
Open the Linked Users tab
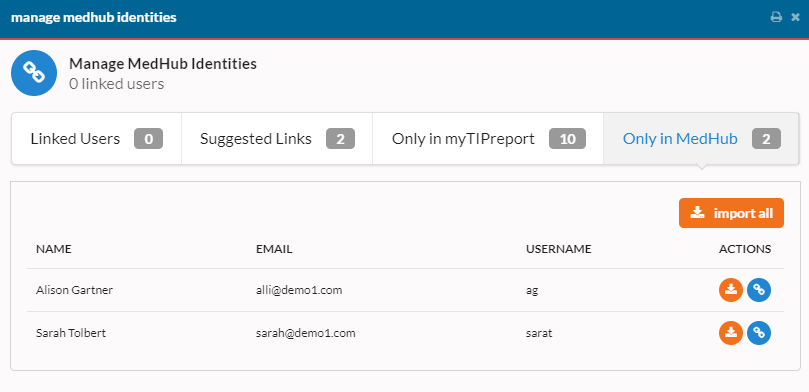point(96,139)
